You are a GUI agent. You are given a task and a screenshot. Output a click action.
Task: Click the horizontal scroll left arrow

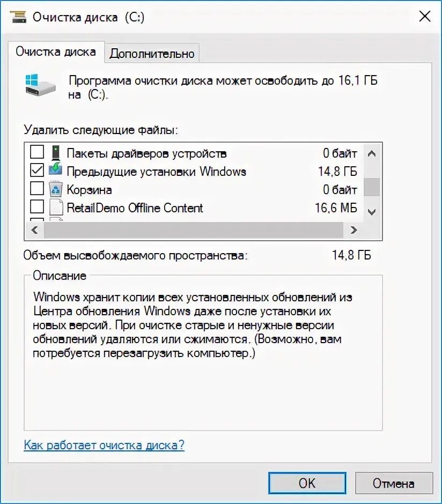35,230
